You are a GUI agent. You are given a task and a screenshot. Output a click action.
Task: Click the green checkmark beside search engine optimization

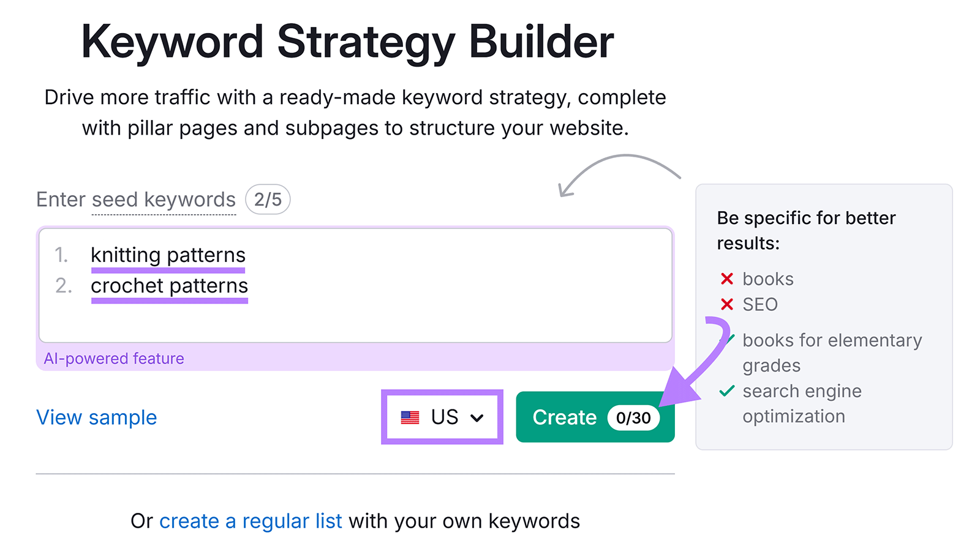click(x=726, y=390)
